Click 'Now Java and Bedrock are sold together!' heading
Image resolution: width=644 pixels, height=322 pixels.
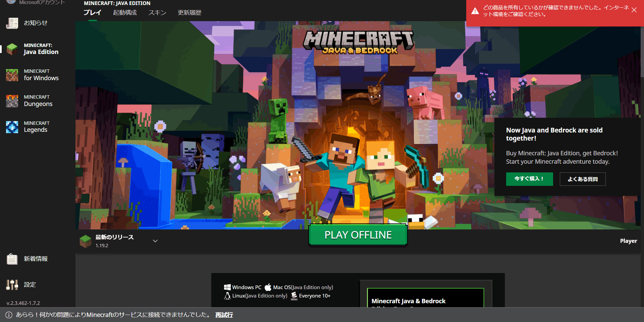pos(554,134)
